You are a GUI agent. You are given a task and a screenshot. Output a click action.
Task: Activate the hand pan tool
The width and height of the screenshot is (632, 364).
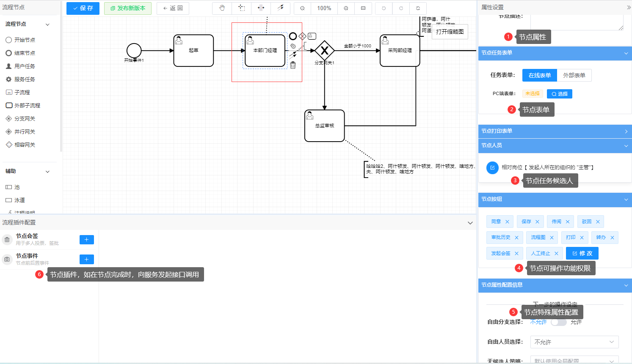click(222, 8)
